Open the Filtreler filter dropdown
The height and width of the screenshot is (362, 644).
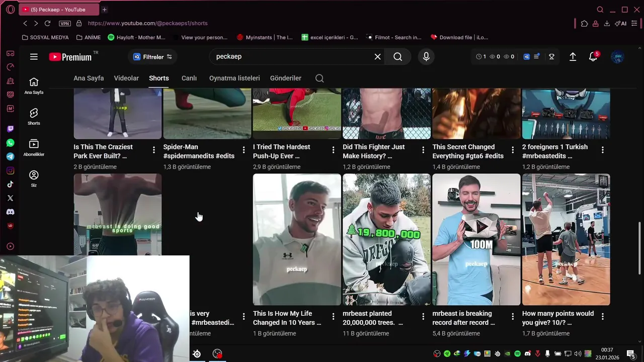(x=152, y=57)
